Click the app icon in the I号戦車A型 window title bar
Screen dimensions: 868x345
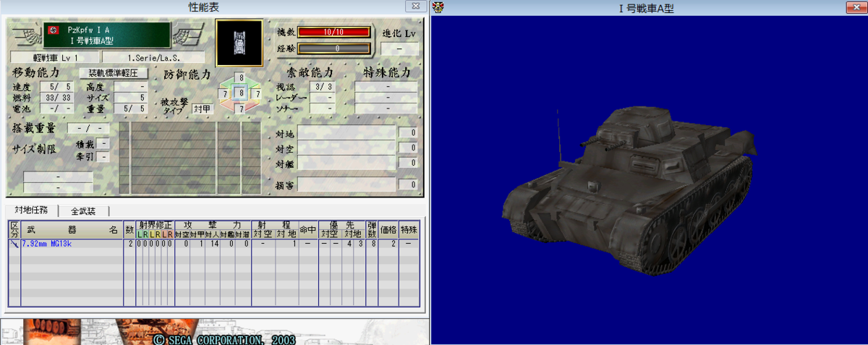(x=438, y=7)
